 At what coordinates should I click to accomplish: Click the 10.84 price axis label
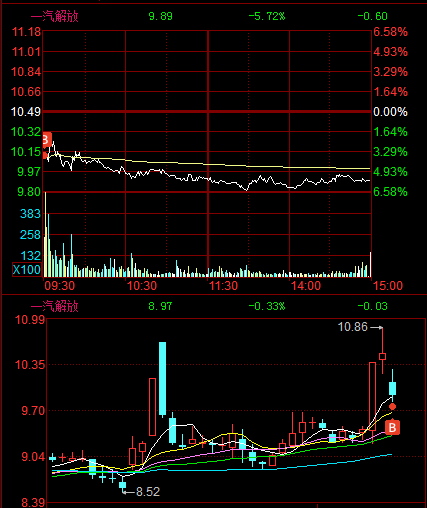pyautogui.click(x=26, y=72)
